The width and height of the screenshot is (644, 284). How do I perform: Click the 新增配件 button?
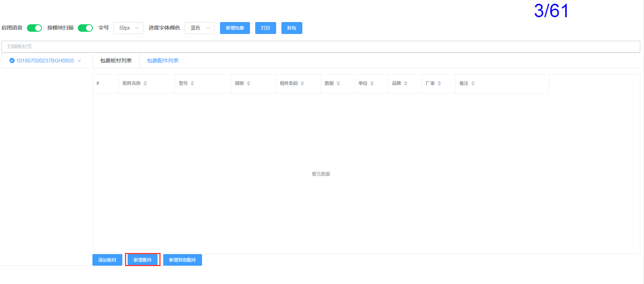point(143,260)
